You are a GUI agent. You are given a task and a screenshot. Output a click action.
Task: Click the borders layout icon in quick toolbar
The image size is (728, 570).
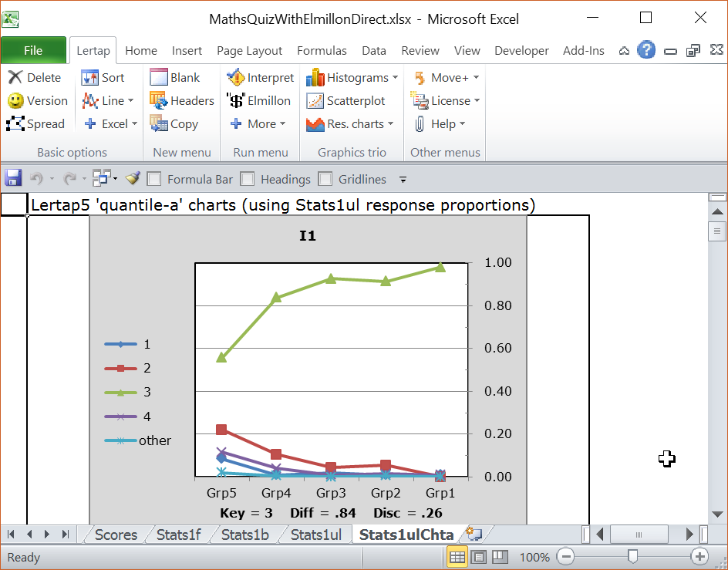(102, 178)
